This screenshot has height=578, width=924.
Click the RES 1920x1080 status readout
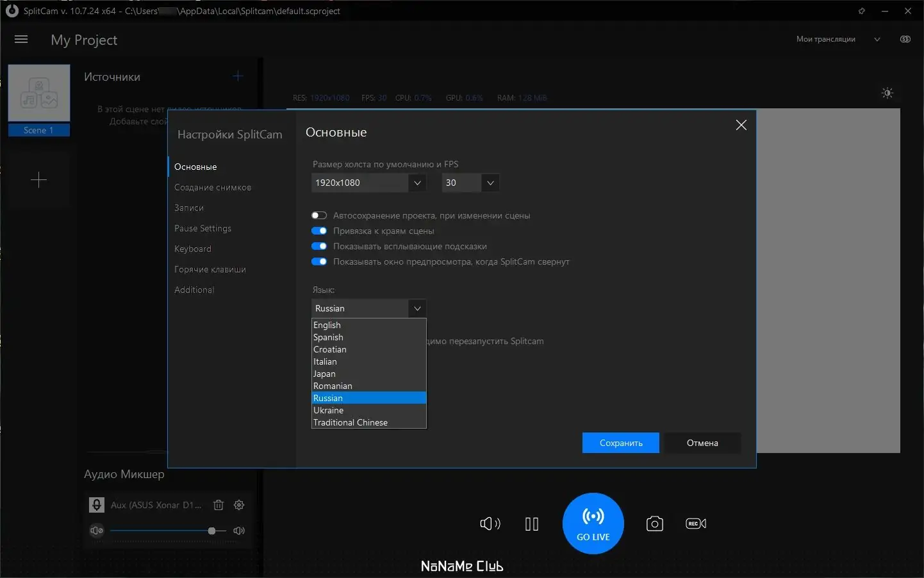point(321,98)
